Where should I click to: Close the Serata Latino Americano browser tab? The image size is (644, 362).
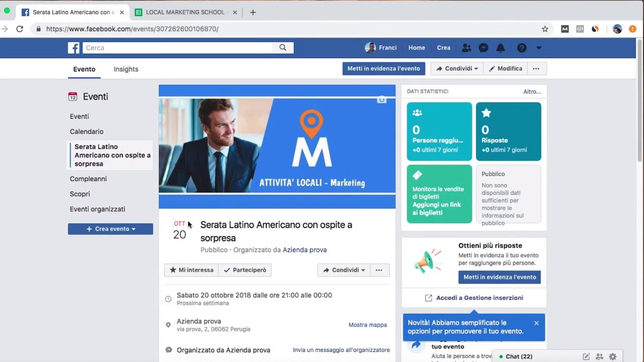(122, 12)
